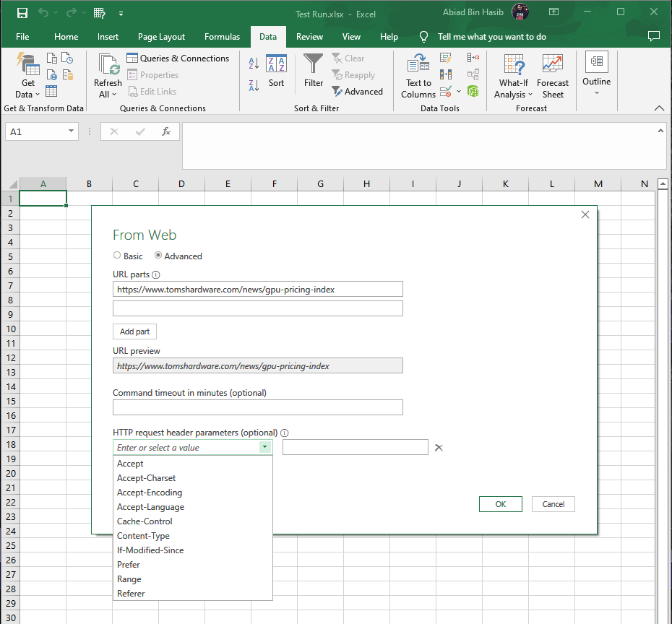Viewport: 672px width, 624px height.
Task: Click the info icon beside URL parts
Action: pos(156,275)
